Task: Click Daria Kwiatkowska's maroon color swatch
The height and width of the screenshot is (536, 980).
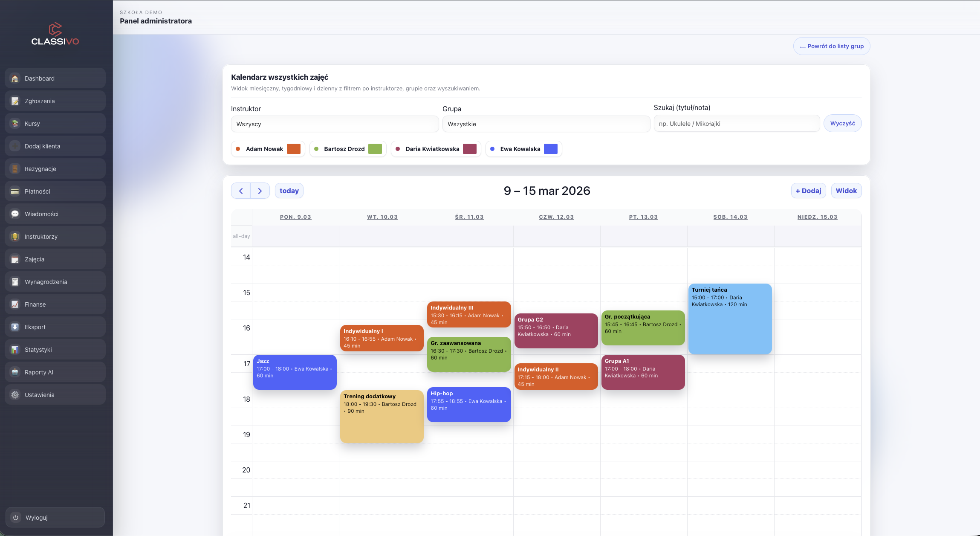Action: coord(469,149)
